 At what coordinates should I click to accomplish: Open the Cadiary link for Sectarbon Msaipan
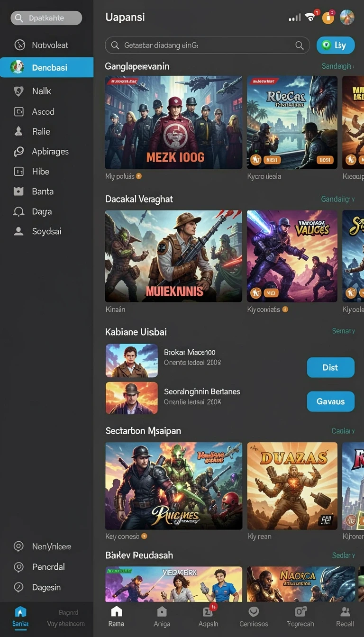(x=343, y=431)
